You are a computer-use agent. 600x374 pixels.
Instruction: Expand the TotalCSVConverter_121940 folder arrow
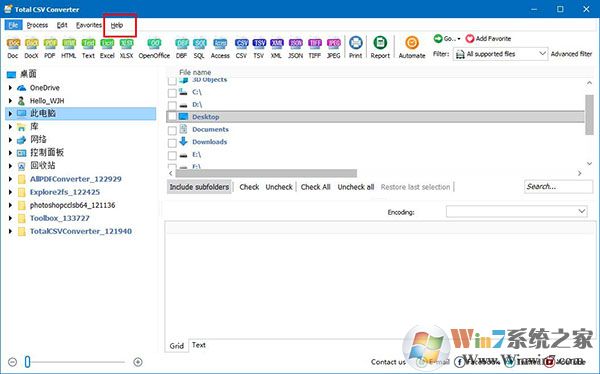(x=10, y=231)
